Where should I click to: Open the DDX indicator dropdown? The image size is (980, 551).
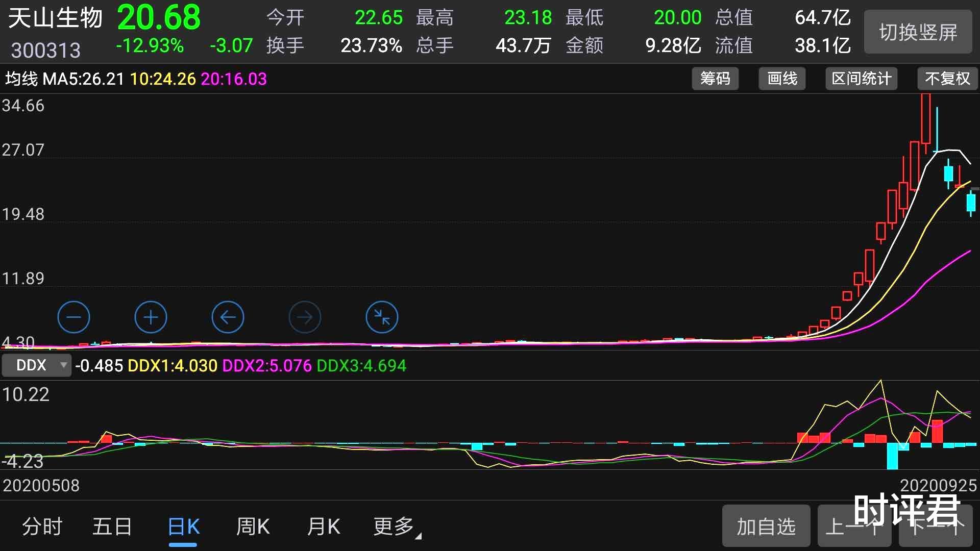36,365
